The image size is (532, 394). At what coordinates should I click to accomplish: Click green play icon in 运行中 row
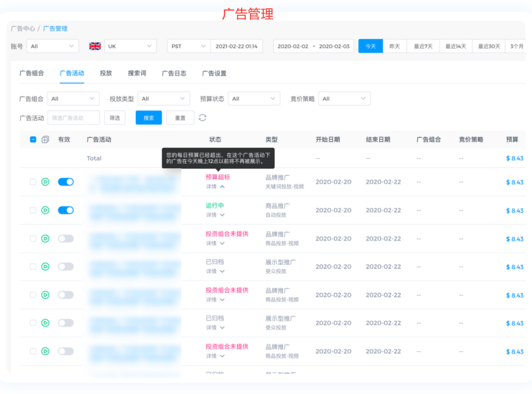45,210
